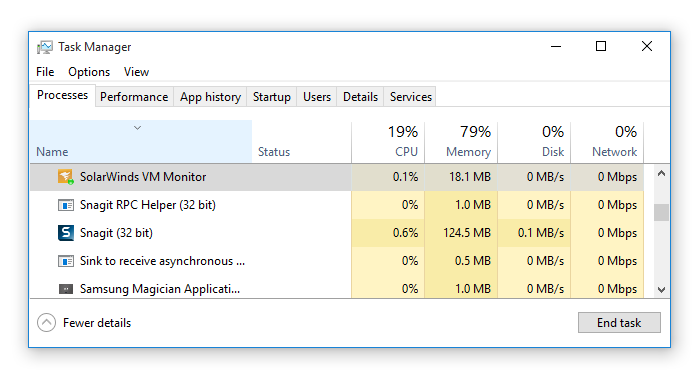The height and width of the screenshot is (378, 700).
Task: Sort processes by Network column header
Action: point(608,141)
